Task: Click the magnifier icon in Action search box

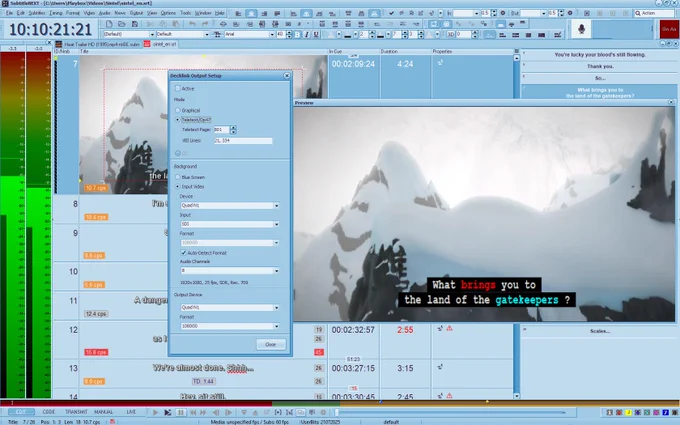Action: 638,13
